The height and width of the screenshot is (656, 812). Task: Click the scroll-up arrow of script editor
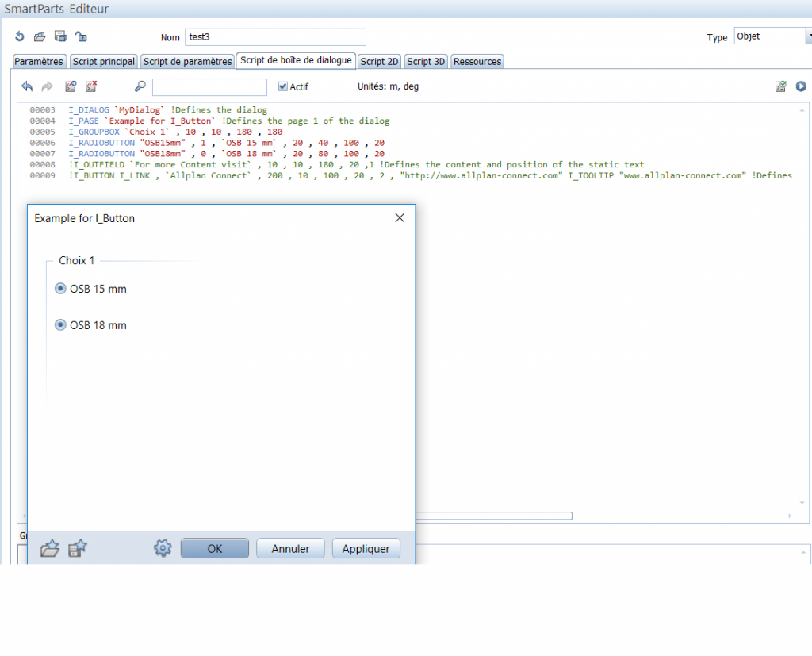pos(802,110)
